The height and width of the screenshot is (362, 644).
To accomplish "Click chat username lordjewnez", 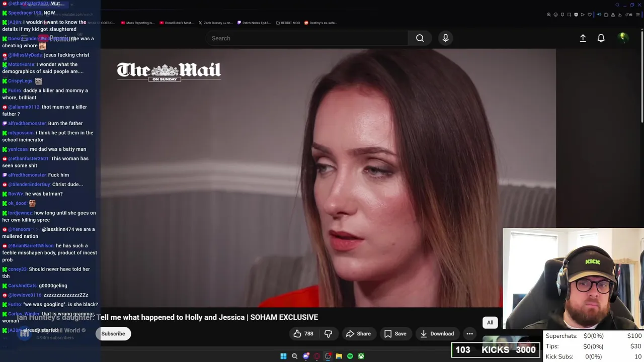I will pyautogui.click(x=20, y=213).
